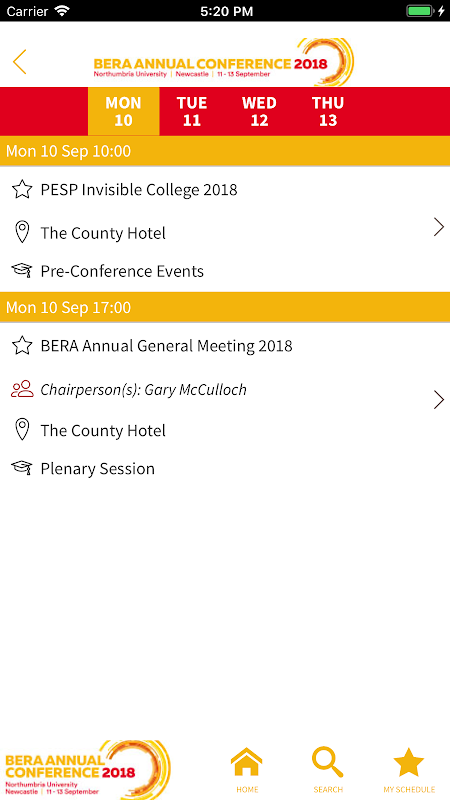The width and height of the screenshot is (450, 800).
Task: Tap location pin in Annual General Meeting entry
Action: coord(21,430)
